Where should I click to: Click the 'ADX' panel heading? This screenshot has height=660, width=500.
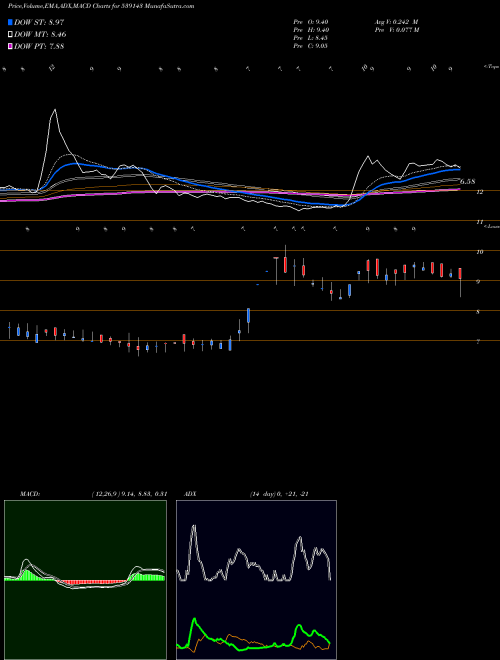(x=191, y=494)
